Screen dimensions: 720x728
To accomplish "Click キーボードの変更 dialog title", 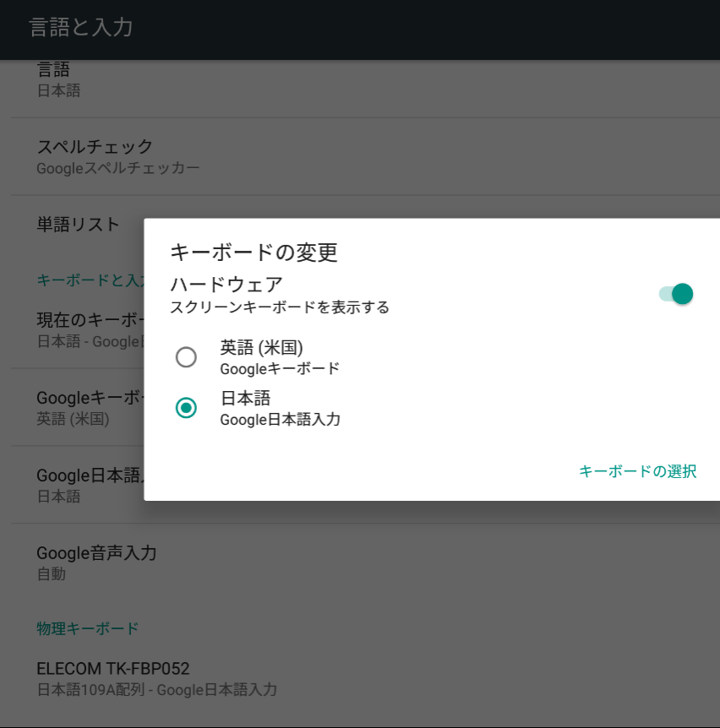I will click(x=254, y=253).
